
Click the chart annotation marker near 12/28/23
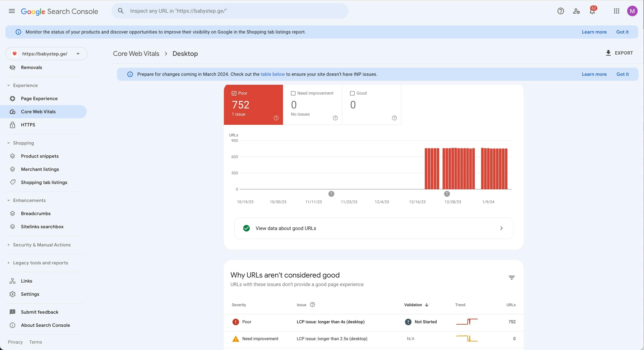(x=447, y=194)
